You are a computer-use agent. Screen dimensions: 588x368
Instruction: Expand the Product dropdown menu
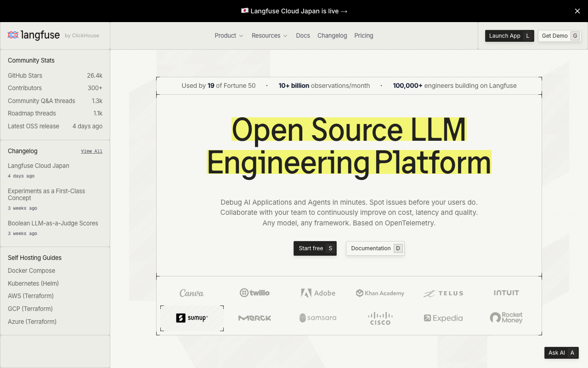click(229, 35)
